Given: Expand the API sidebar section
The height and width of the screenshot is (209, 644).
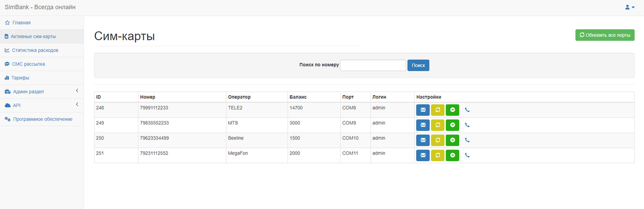Looking at the screenshot, I should click(x=17, y=105).
